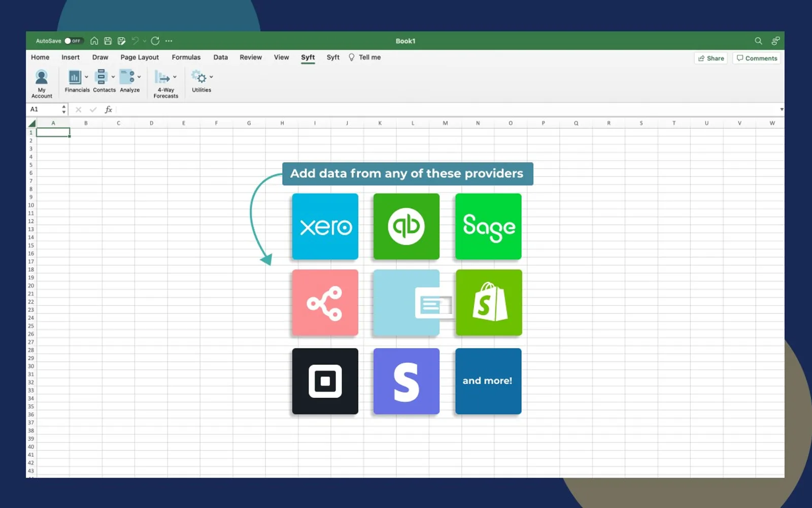The height and width of the screenshot is (508, 812).
Task: Expand the formula bar with right-edge arrow
Action: 782,109
